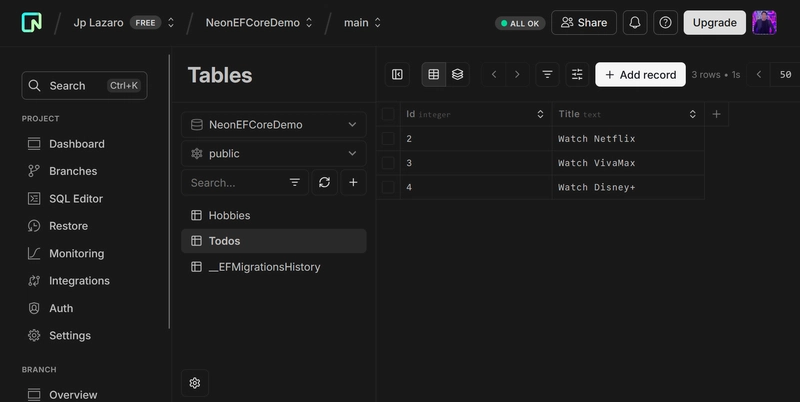
Task: Refresh the tables list
Action: pyautogui.click(x=324, y=183)
